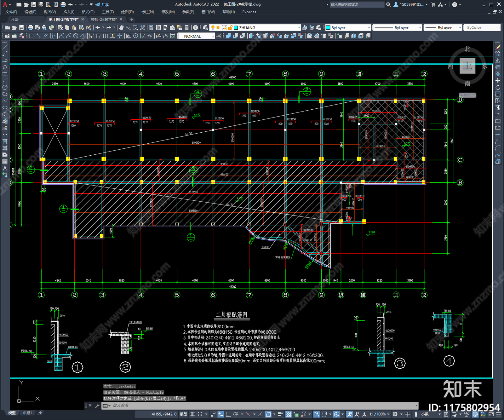Click the 上 top face of ViewCube

(467, 66)
